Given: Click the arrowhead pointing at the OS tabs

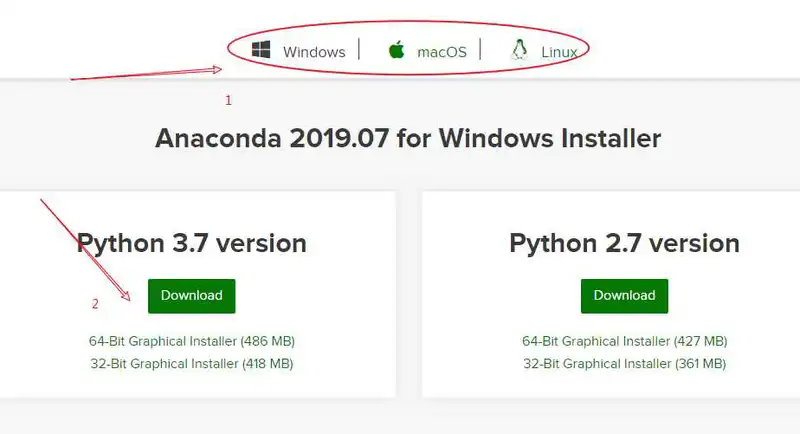Looking at the screenshot, I should tap(215, 69).
